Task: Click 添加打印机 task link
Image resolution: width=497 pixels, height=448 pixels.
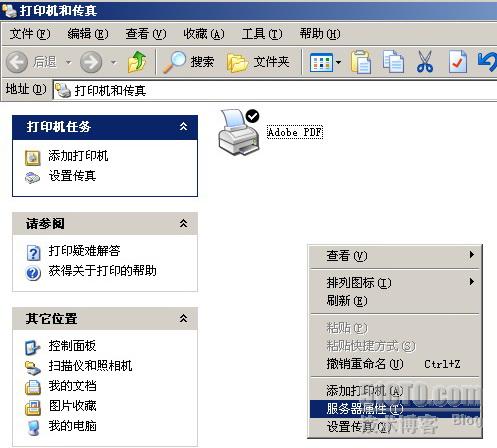Action: (x=78, y=156)
